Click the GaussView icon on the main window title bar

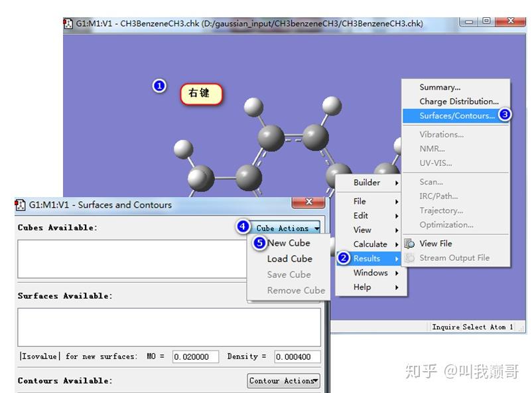point(68,23)
